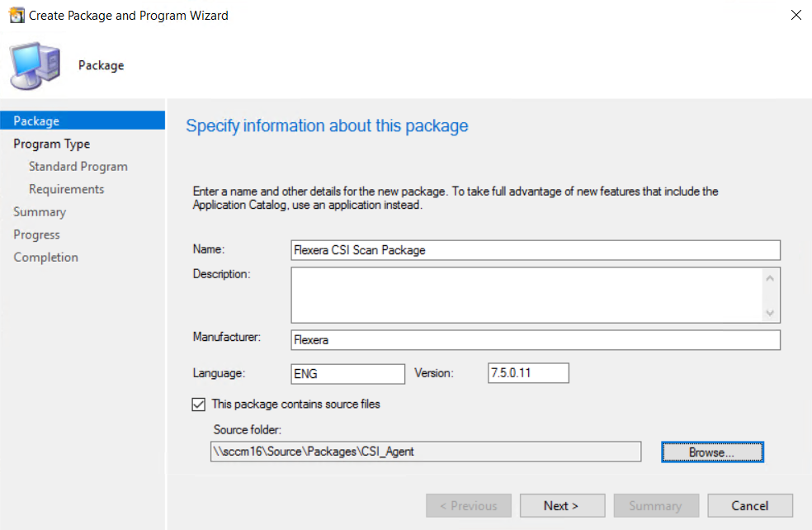
Task: Toggle 'This package contains source files' checkbox
Action: point(198,405)
